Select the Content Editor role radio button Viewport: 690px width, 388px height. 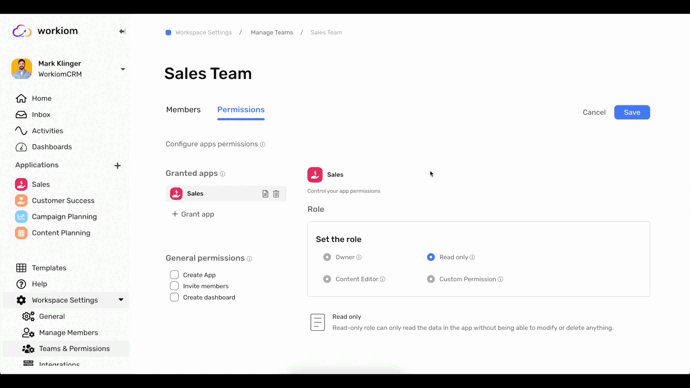(x=327, y=279)
